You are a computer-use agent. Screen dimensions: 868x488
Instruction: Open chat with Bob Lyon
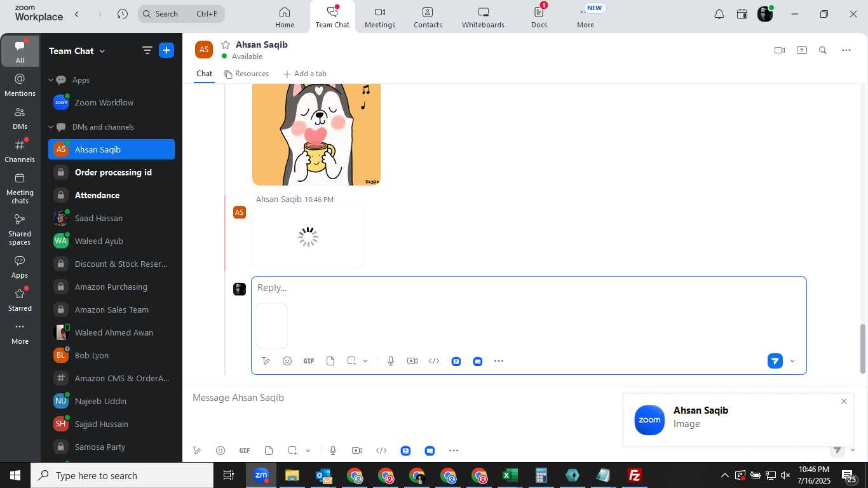pos(111,355)
